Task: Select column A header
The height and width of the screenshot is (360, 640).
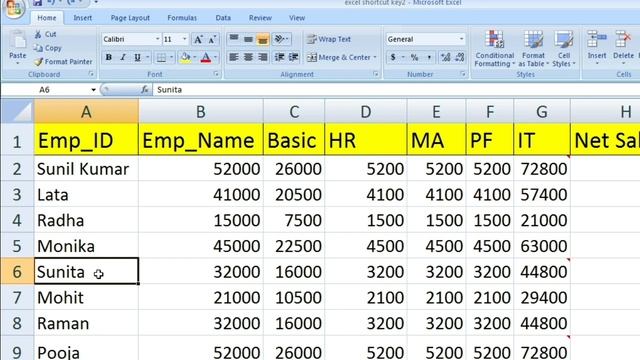Action: tap(86, 111)
